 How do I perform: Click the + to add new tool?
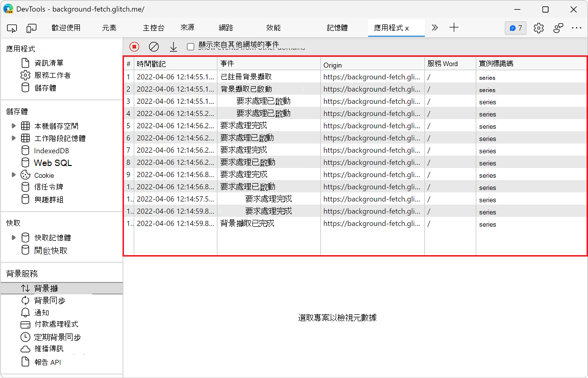coord(454,28)
